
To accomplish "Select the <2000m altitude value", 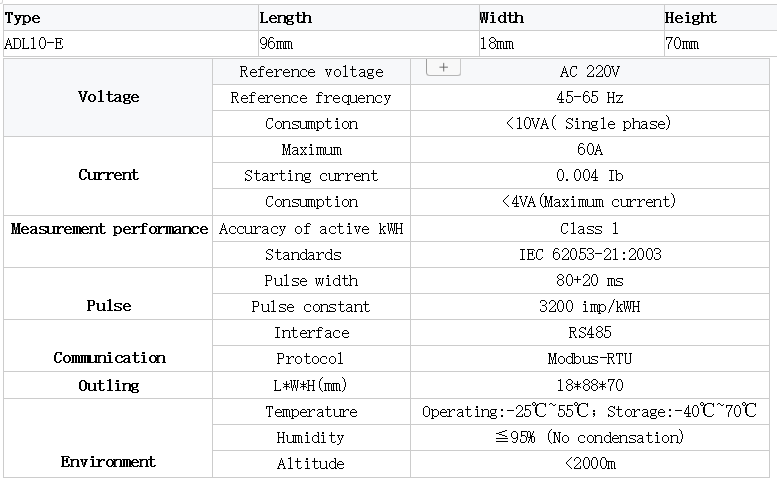I will pyautogui.click(x=589, y=463).
